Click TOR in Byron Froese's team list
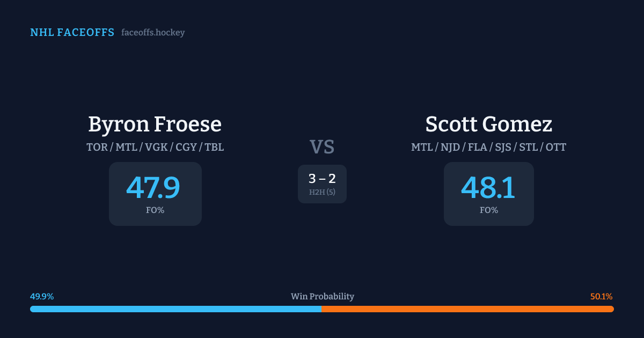The width and height of the screenshot is (644, 338). pyautogui.click(x=97, y=147)
